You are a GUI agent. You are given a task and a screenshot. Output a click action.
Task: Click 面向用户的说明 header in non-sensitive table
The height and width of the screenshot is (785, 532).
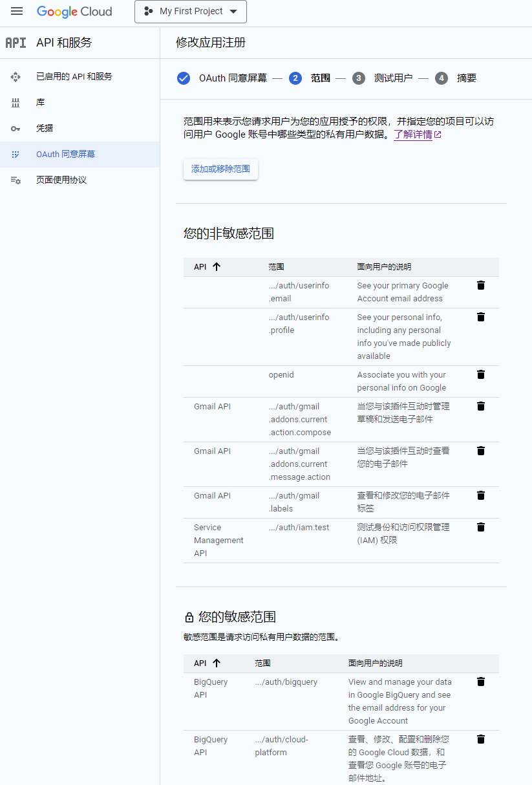(x=384, y=266)
